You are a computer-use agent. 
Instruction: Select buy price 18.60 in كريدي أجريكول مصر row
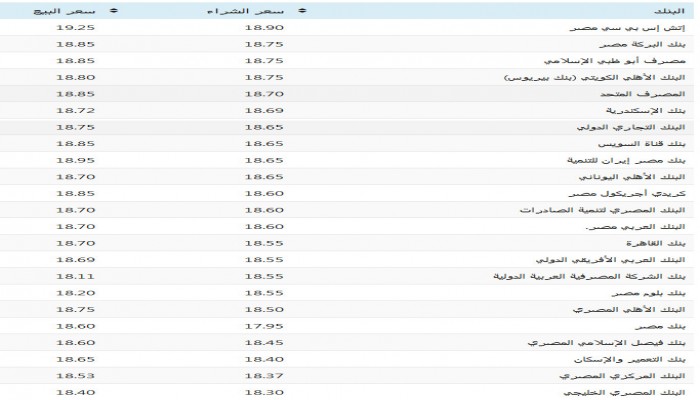click(264, 193)
